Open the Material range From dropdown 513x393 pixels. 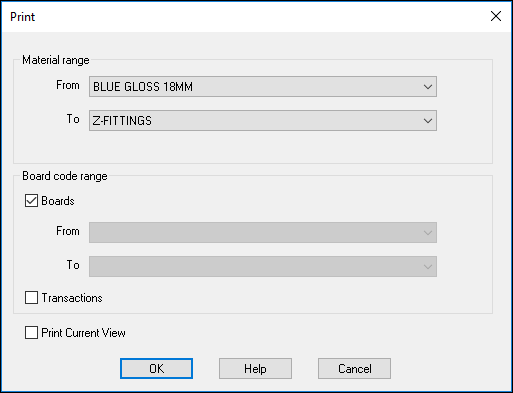pyautogui.click(x=263, y=87)
